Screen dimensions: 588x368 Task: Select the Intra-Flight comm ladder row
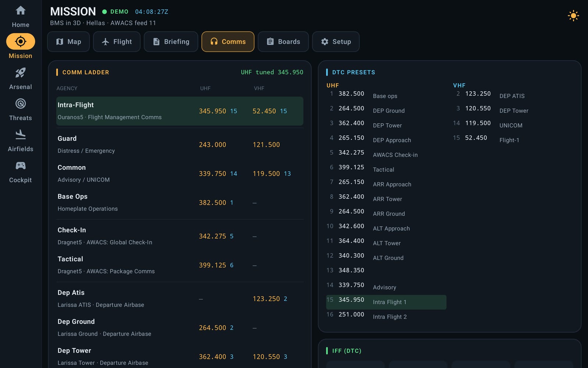180,111
